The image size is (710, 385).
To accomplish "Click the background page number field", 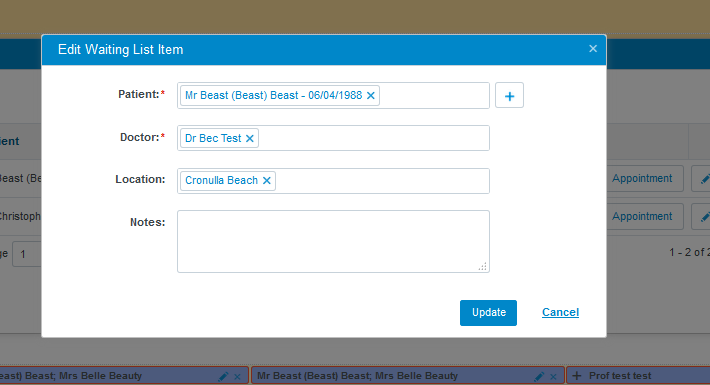I will click(x=27, y=254).
